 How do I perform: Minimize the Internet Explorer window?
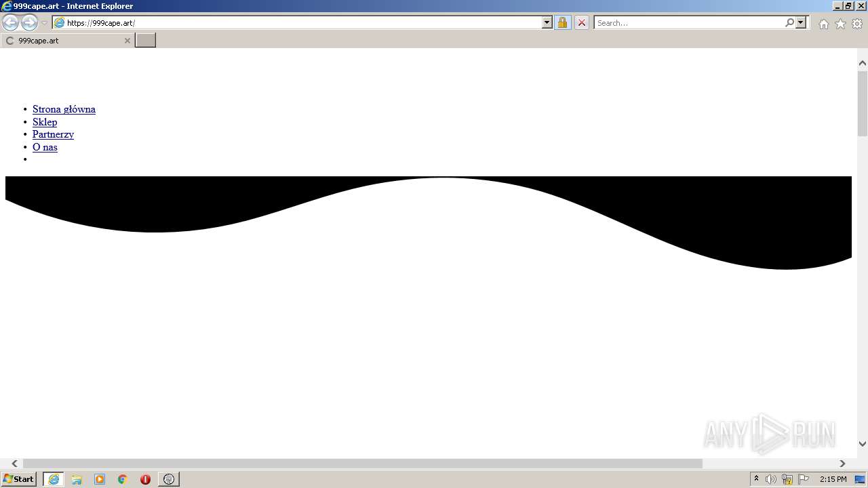(x=837, y=6)
